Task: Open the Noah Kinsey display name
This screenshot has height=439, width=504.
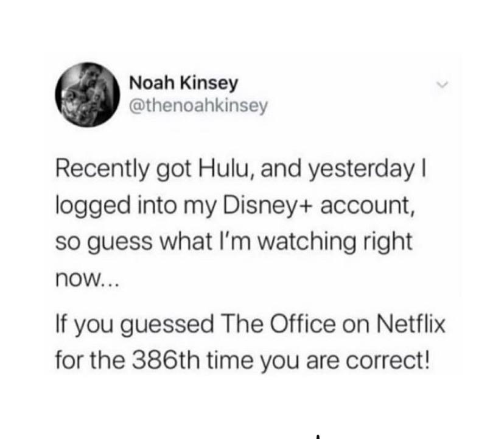Action: [x=184, y=83]
